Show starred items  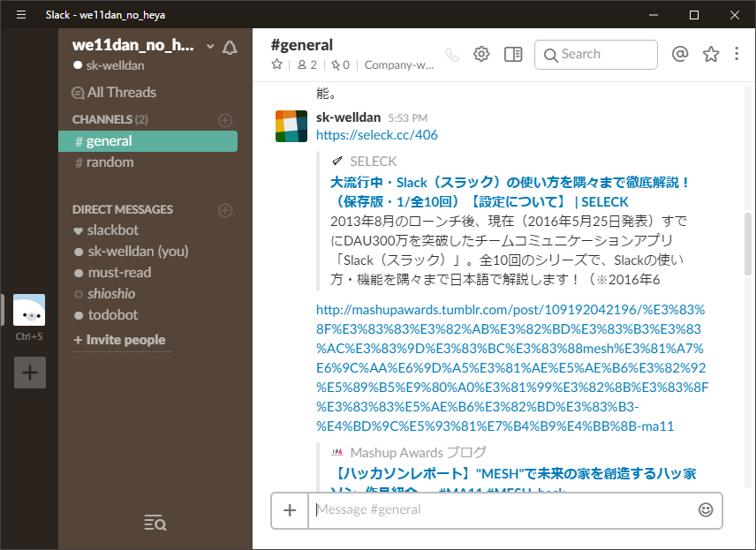click(x=711, y=54)
